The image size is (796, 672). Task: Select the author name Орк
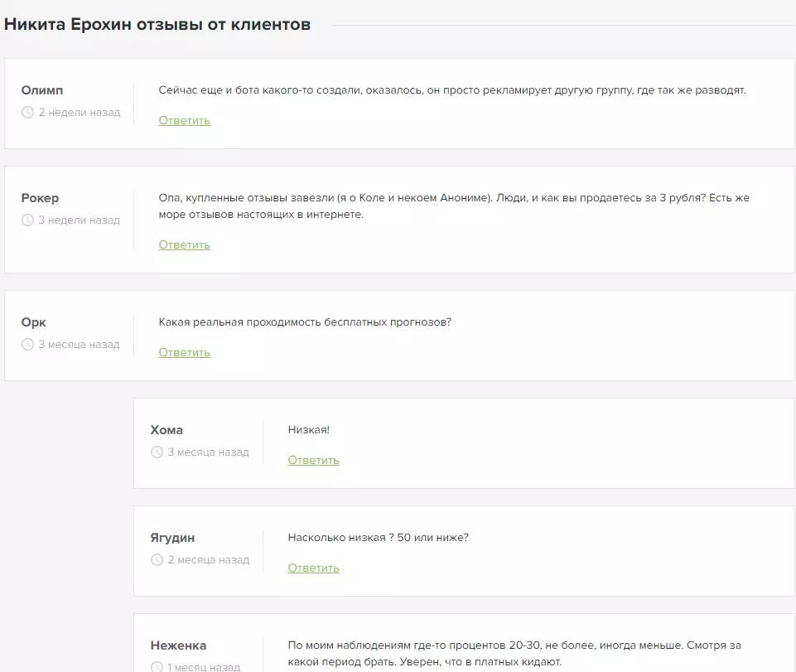click(x=33, y=322)
